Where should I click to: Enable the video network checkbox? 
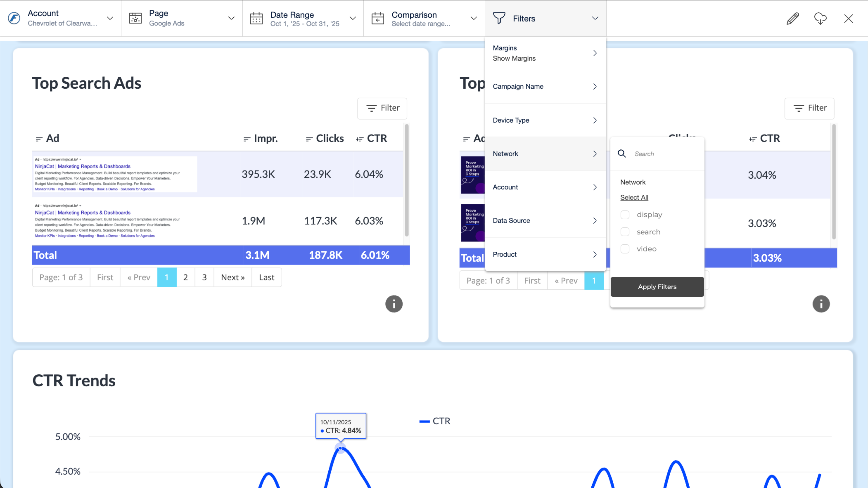625,249
